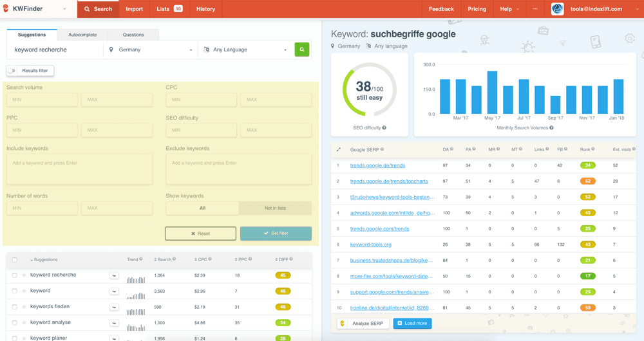Click the keyword recherche search field

55,50
